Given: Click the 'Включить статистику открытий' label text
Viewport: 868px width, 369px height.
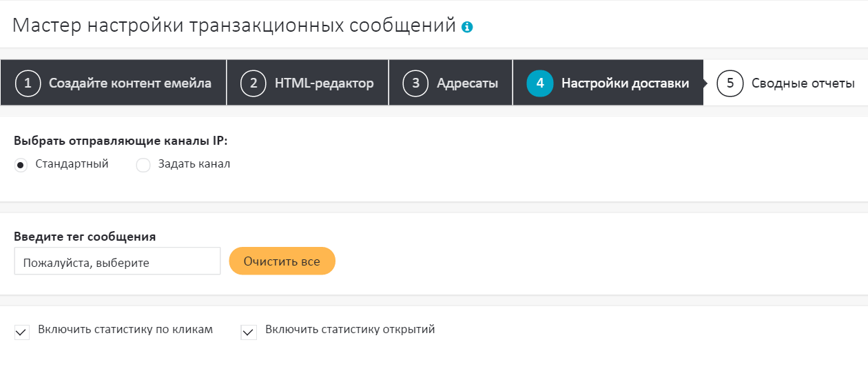Looking at the screenshot, I should 350,330.
